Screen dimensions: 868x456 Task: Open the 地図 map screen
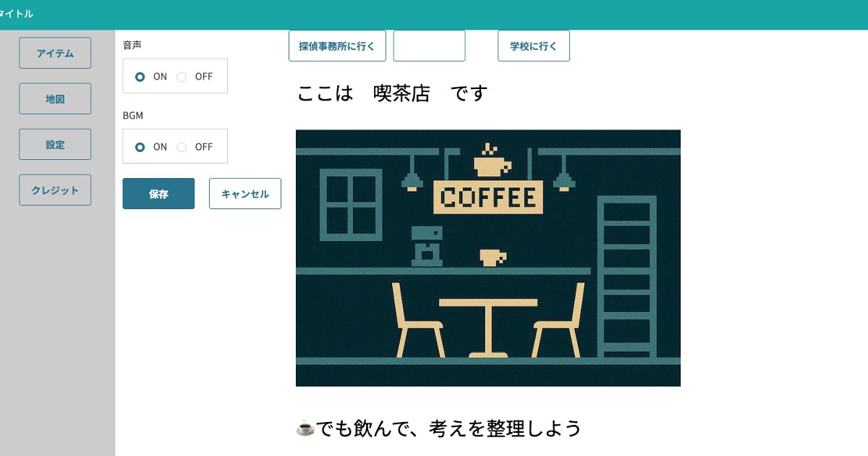55,98
